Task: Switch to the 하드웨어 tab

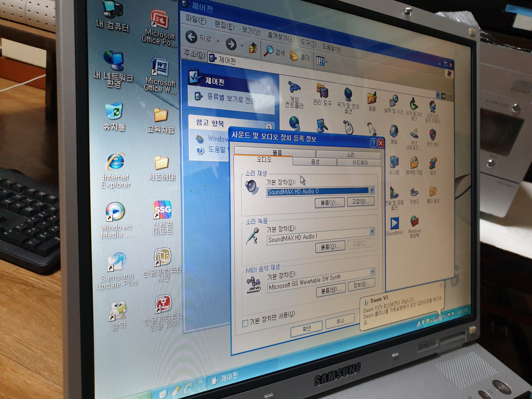Action: click(x=360, y=163)
